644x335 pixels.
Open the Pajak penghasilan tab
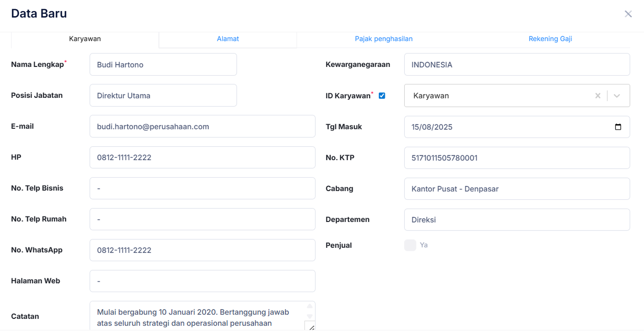pos(383,39)
